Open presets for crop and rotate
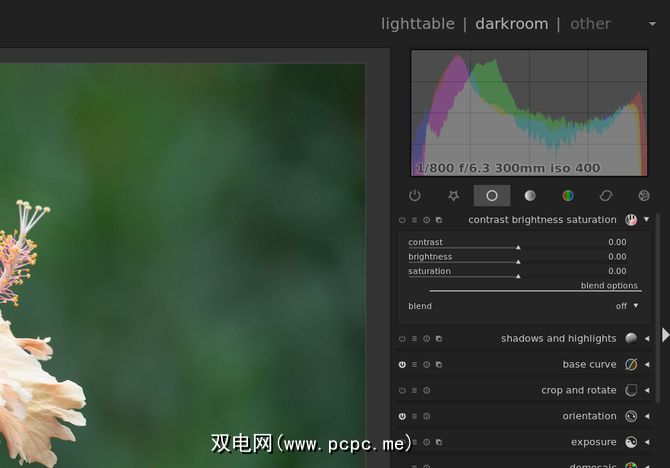The width and height of the screenshot is (670, 468). [x=414, y=390]
